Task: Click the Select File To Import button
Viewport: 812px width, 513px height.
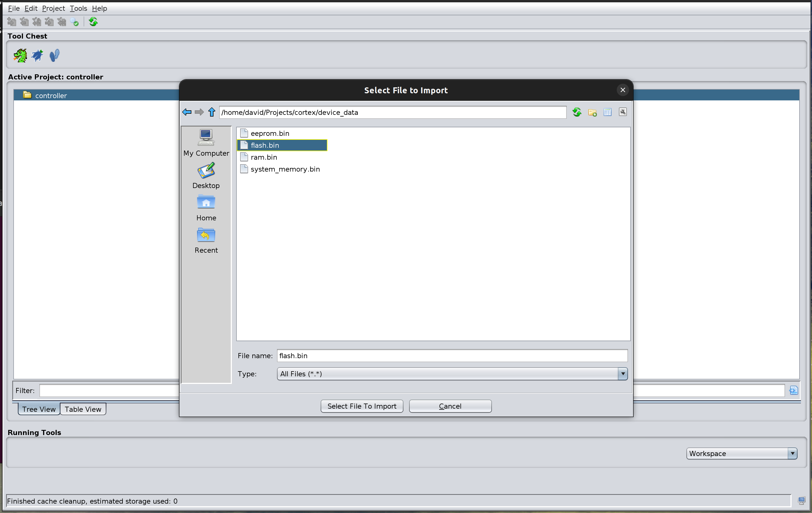Action: point(362,406)
